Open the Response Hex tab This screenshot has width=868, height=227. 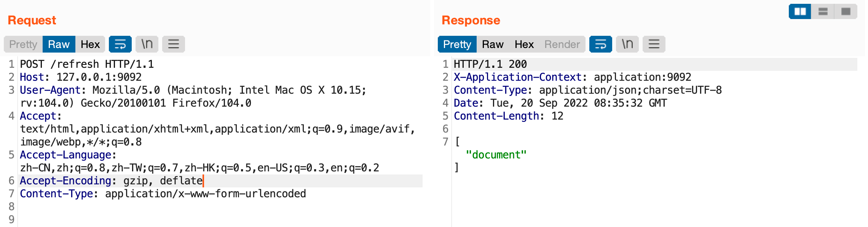524,44
